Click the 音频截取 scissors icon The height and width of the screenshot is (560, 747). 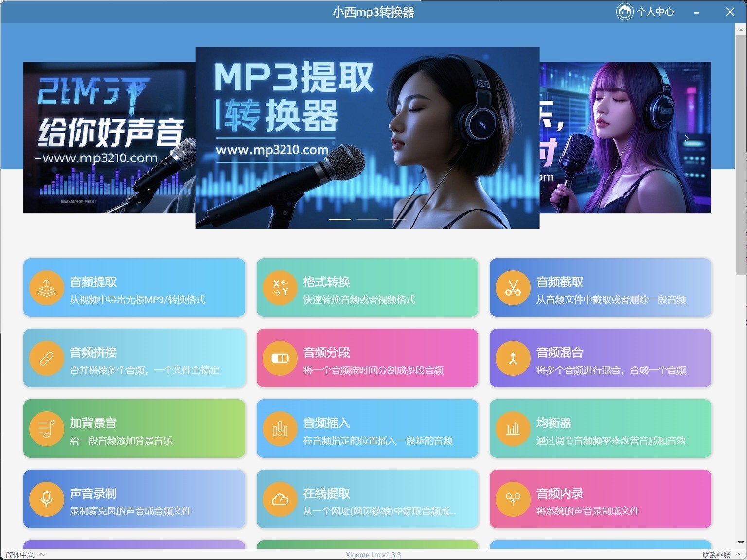513,288
